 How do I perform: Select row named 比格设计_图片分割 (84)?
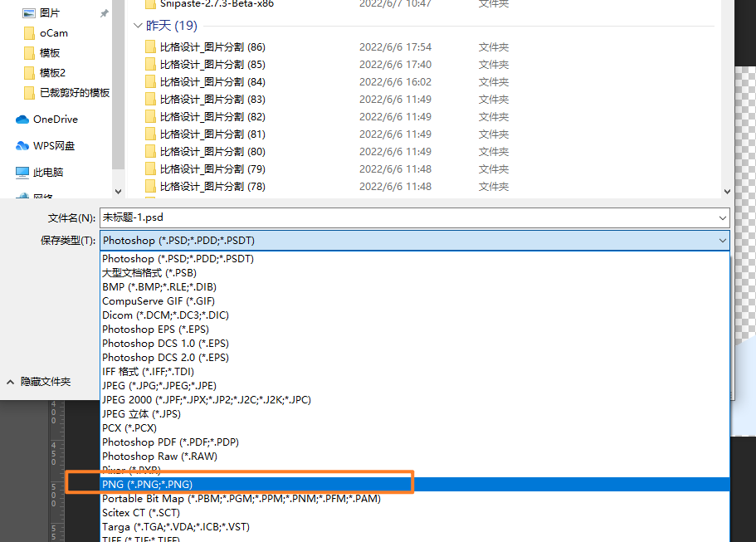click(x=327, y=82)
